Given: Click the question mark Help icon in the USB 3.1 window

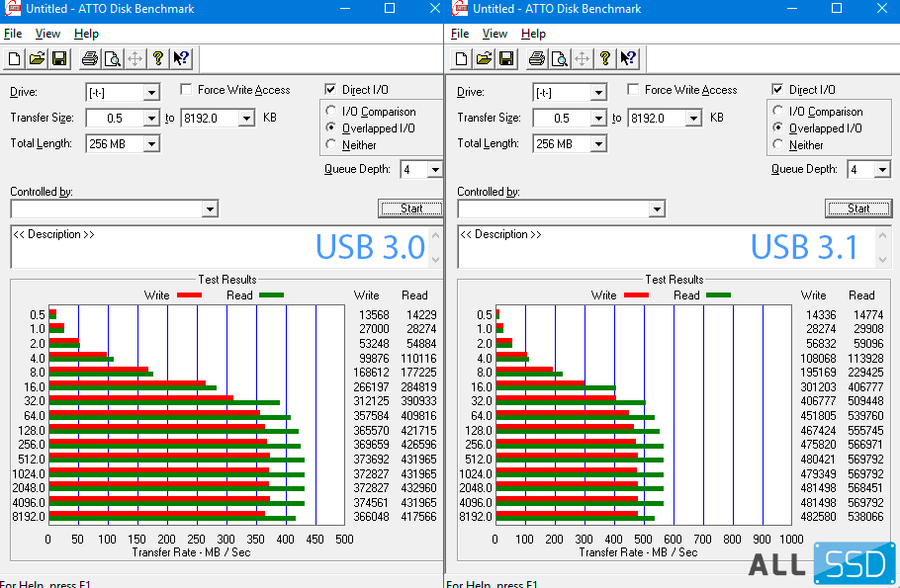Looking at the screenshot, I should click(x=605, y=58).
